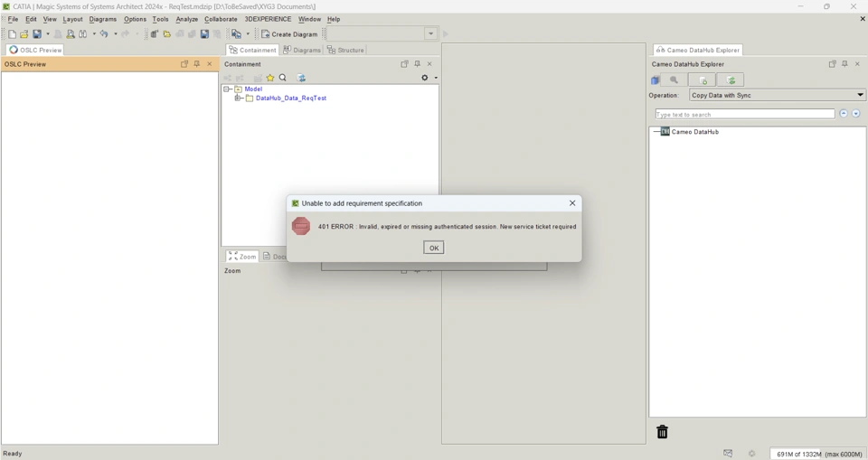
Task: Open the Collaborate menu
Action: (221, 19)
